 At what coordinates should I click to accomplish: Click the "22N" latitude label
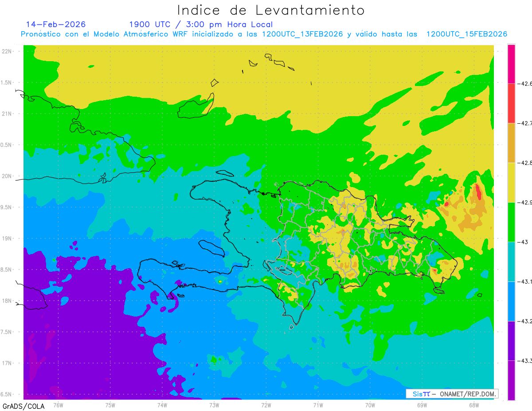point(7,51)
